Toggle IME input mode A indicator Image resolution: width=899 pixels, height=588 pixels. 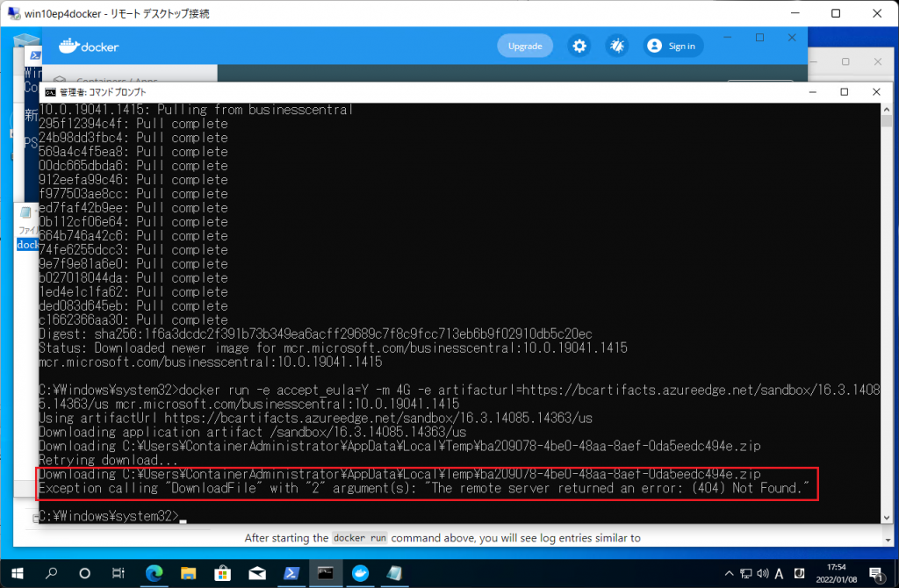pos(780,573)
